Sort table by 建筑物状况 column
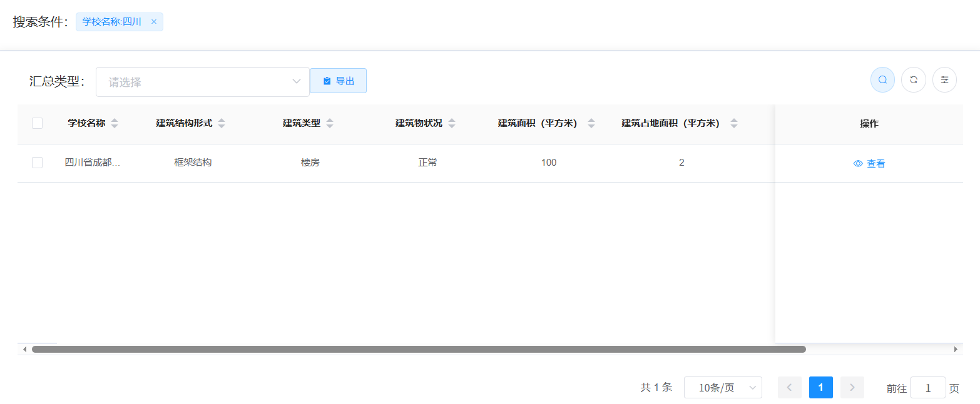980x404 pixels. [452, 123]
